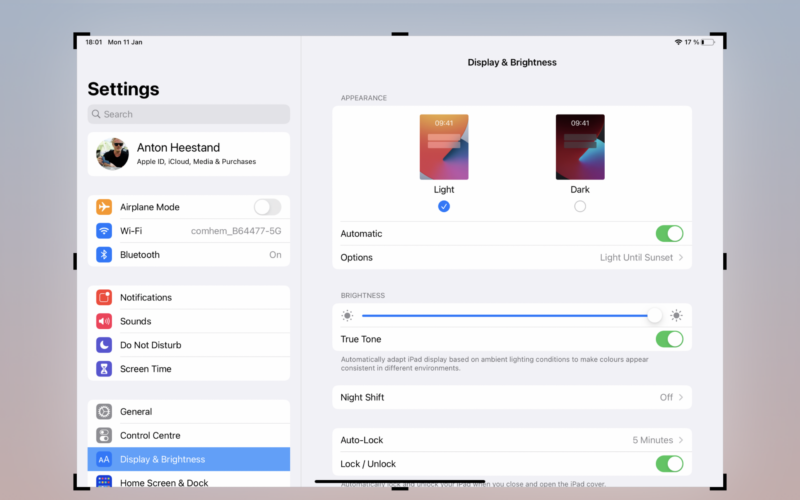Tap the Screen Time hourglass icon
The image size is (800, 500).
(x=104, y=369)
